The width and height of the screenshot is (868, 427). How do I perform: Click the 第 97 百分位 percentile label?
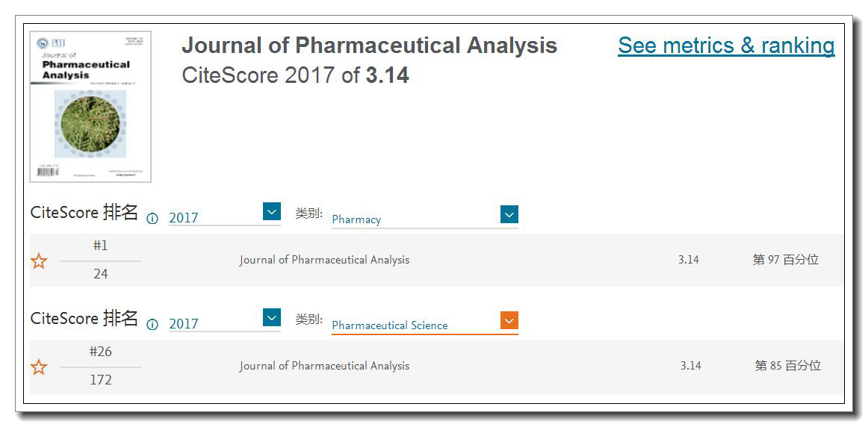point(786,259)
